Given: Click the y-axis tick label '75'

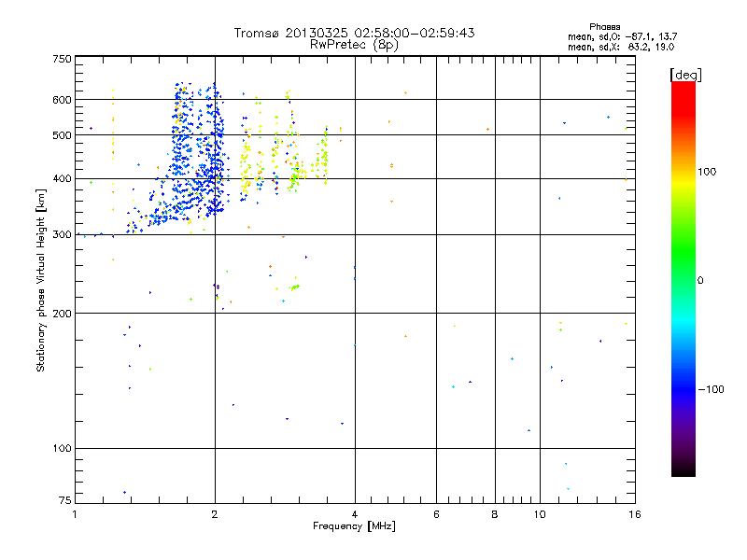Looking at the screenshot, I should pyautogui.click(x=65, y=500).
